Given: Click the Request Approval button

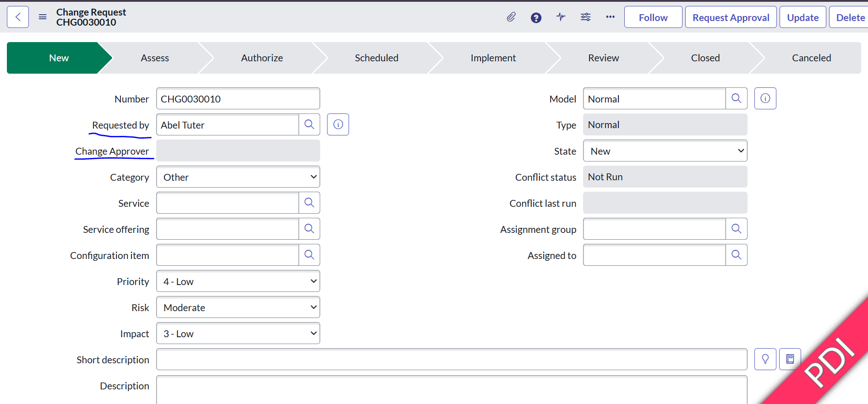Looking at the screenshot, I should [731, 17].
